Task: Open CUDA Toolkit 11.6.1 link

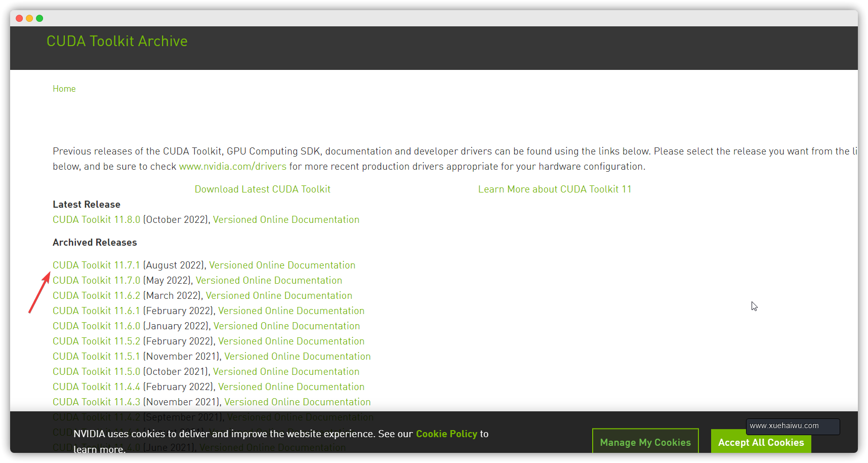Action: tap(96, 311)
